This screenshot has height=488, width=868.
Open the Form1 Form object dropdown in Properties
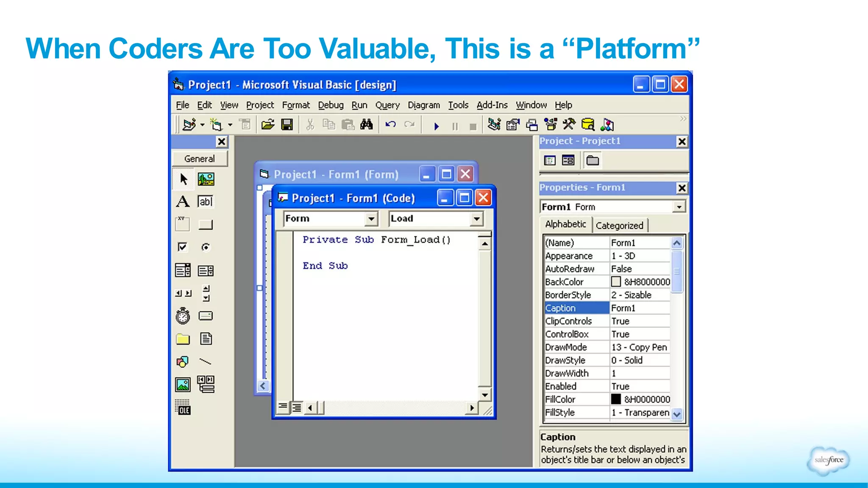pos(679,207)
